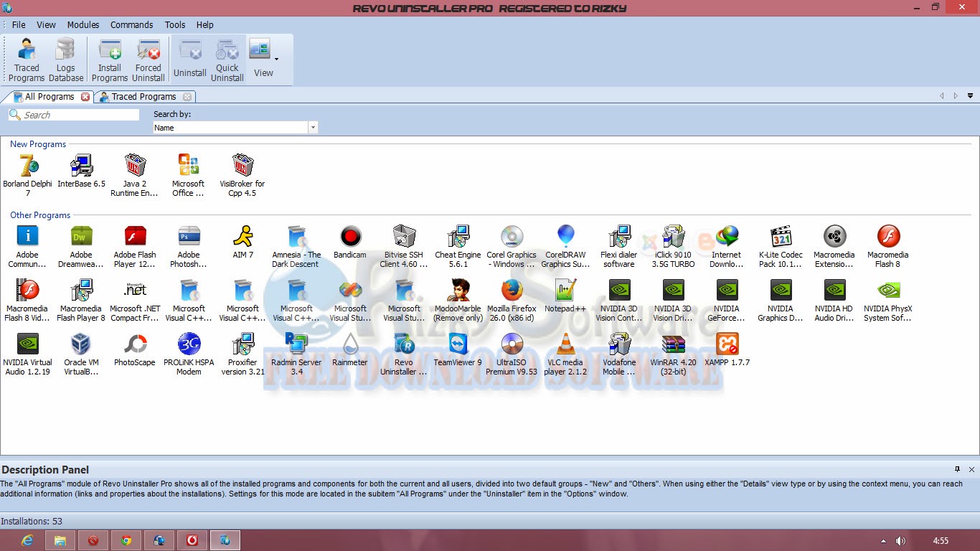Start Forced Uninstall from the toolbar
Viewport: 980px width, 551px height.
[x=149, y=60]
